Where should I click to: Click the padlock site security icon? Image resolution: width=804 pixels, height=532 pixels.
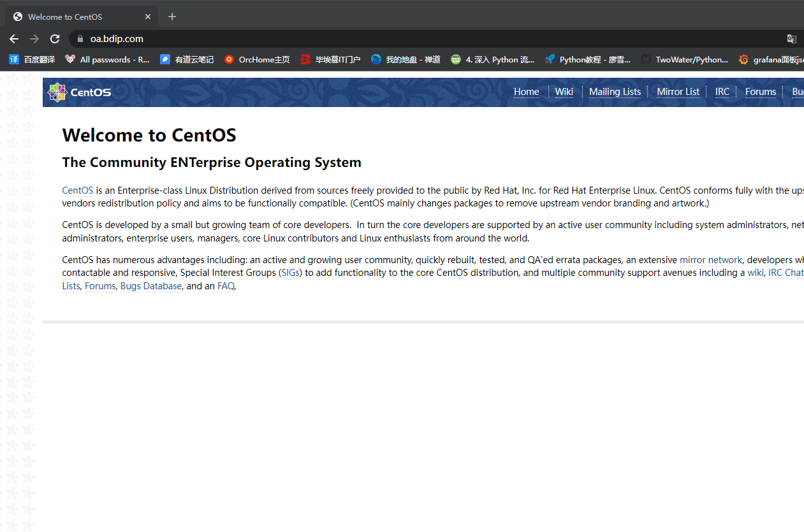tap(80, 39)
